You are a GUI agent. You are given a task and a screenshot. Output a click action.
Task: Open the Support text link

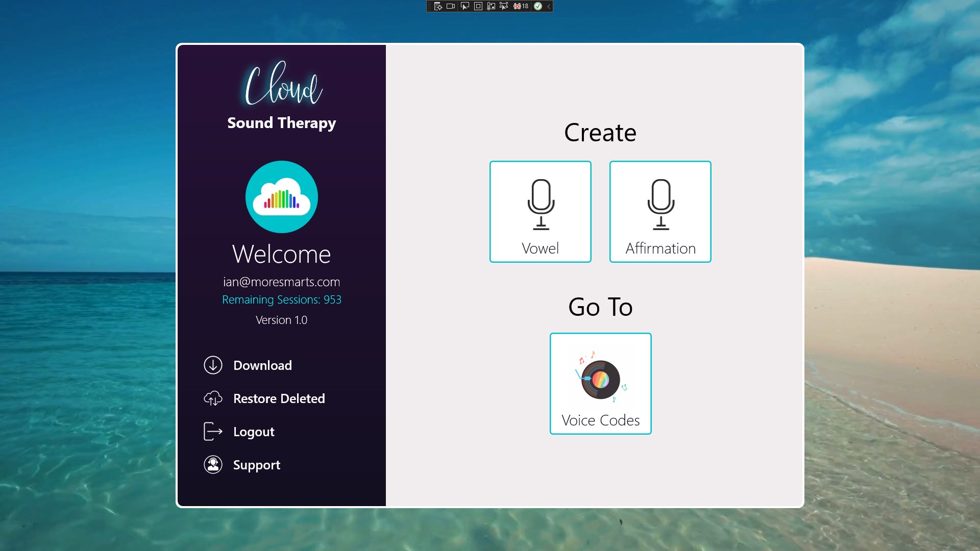[256, 465]
